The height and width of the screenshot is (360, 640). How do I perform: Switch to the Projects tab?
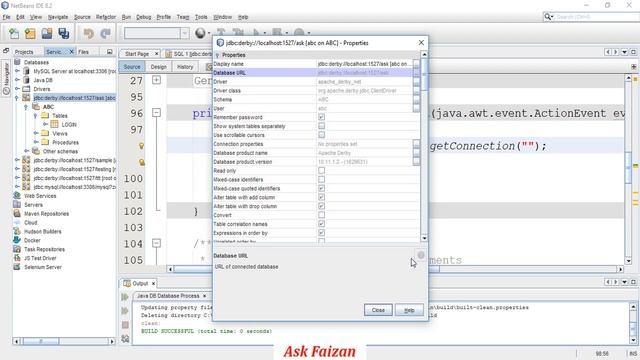tap(24, 52)
